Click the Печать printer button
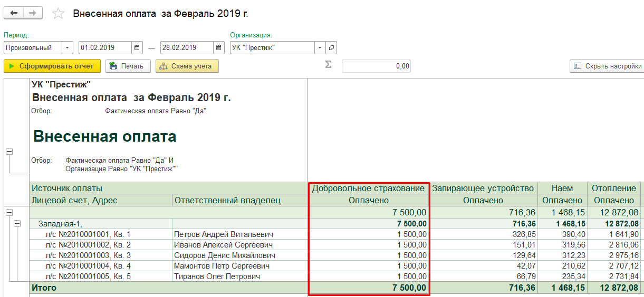 [128, 66]
